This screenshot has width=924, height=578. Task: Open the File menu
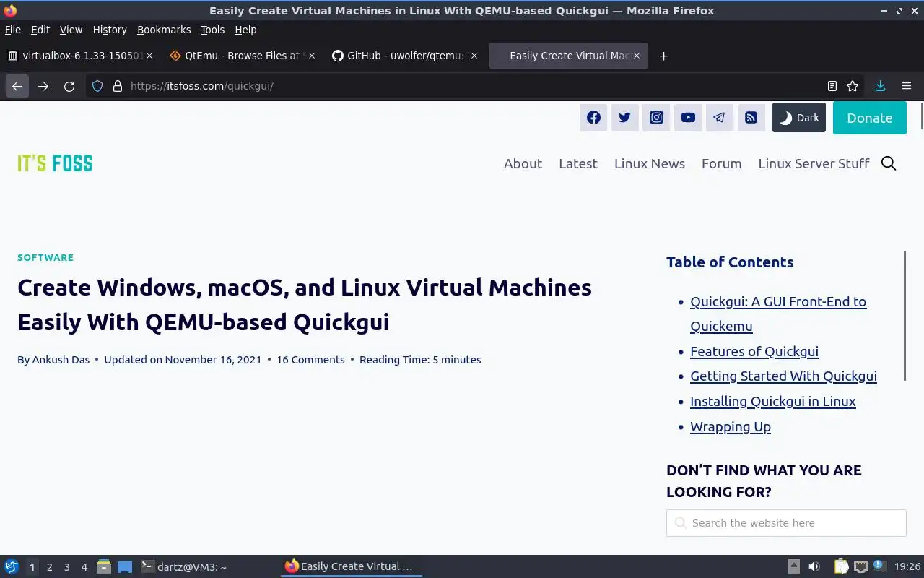coord(13,30)
